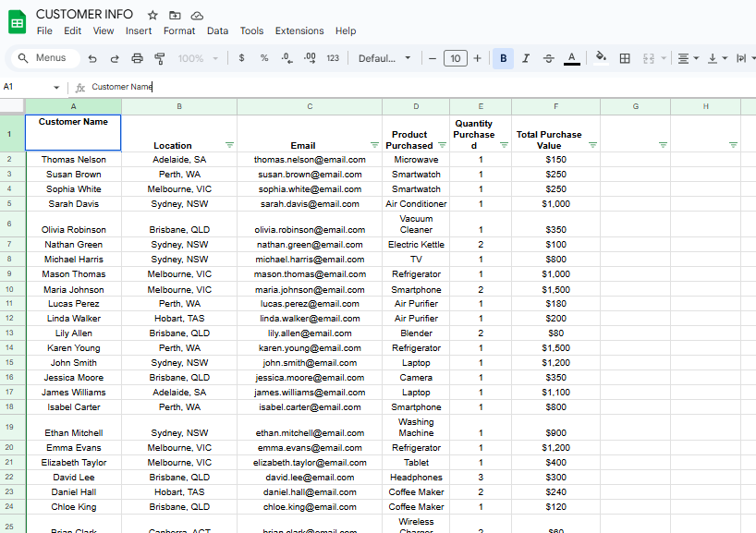Select cell sarah.davis@email.com
Screen dimensions: 756x533
(x=310, y=204)
